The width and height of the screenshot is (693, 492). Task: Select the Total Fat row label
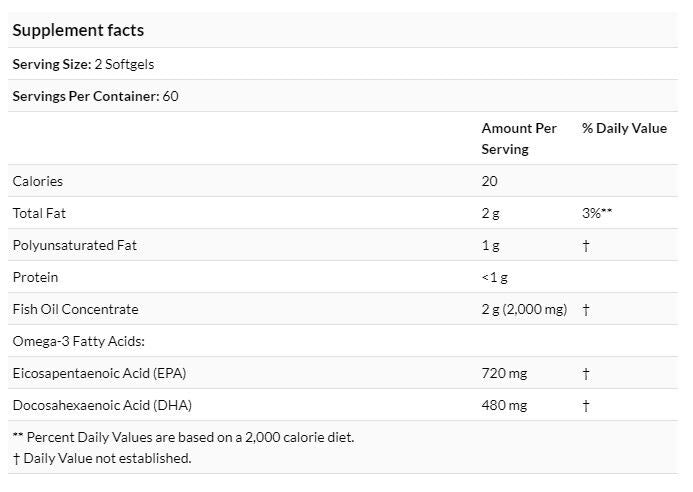pos(39,213)
